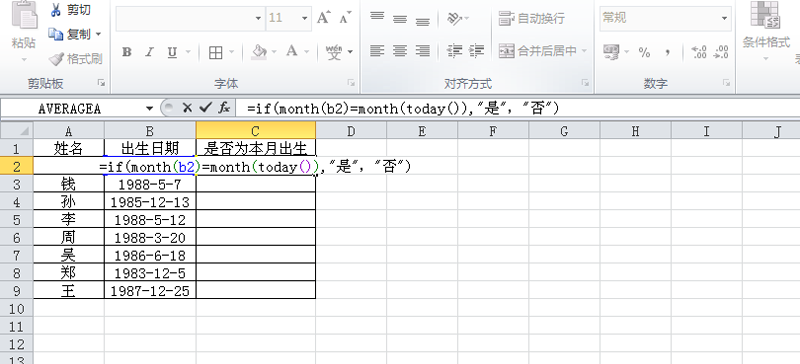Viewport: 800px width, 364px height.
Task: Select the Format Painter (格式刷)
Action: point(76,59)
